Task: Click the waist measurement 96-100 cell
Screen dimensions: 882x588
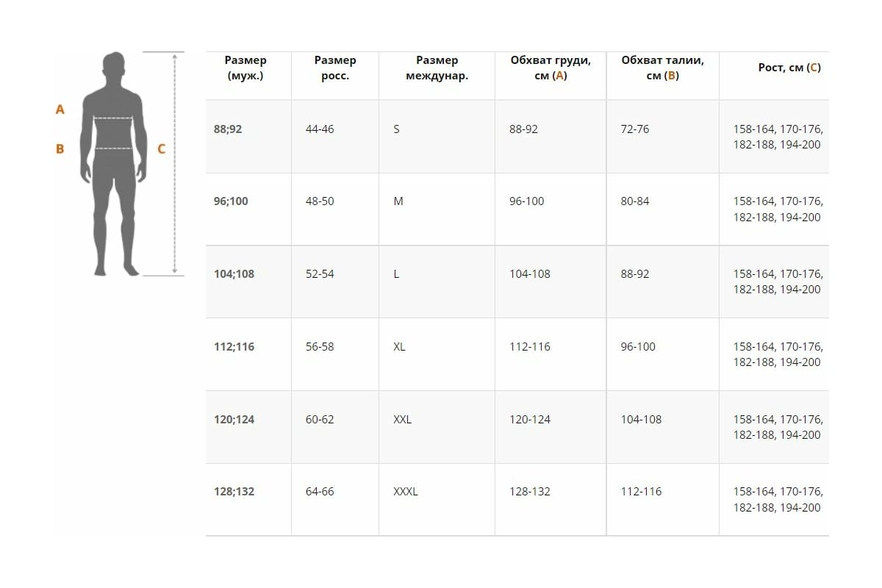Action: point(638,347)
